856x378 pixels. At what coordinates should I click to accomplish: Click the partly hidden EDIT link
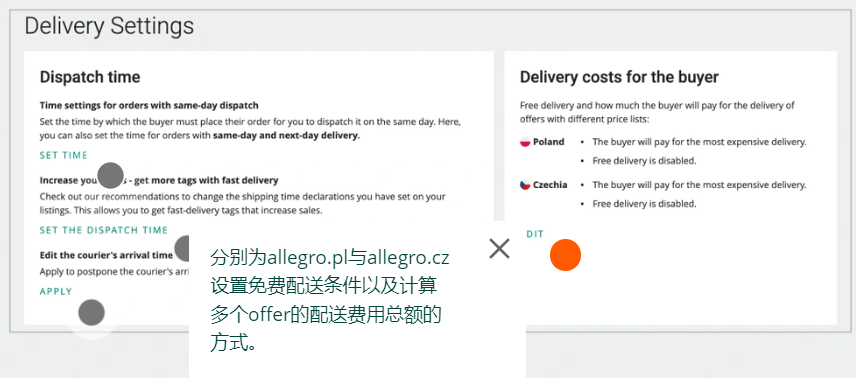tap(535, 234)
